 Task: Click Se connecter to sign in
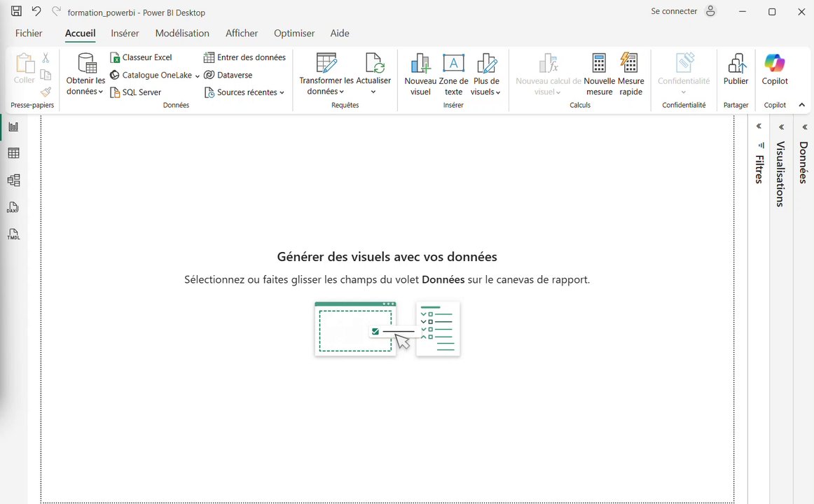coord(674,11)
